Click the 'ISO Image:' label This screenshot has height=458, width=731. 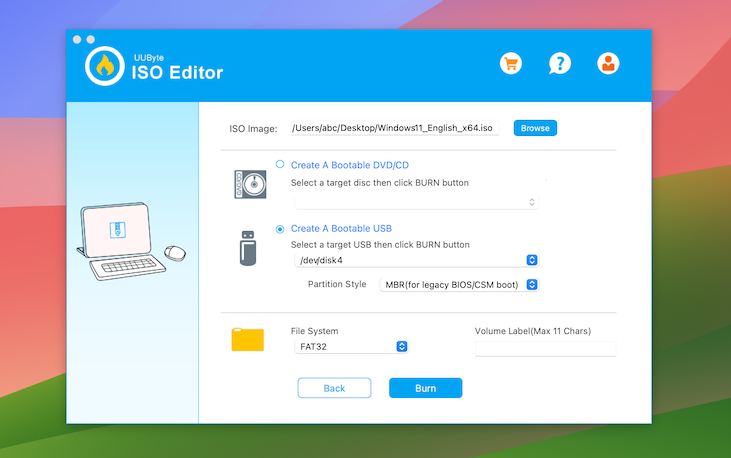pos(253,129)
